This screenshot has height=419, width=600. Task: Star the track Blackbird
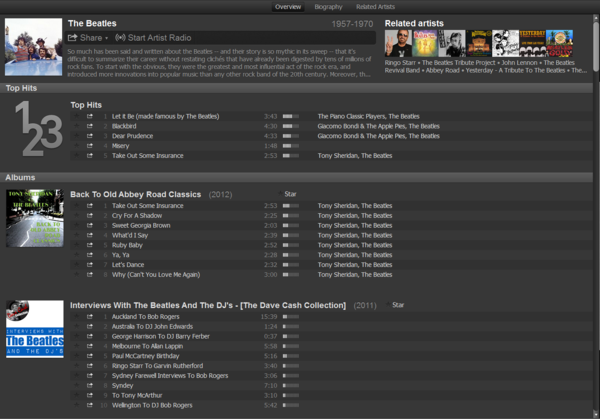pyautogui.click(x=77, y=126)
